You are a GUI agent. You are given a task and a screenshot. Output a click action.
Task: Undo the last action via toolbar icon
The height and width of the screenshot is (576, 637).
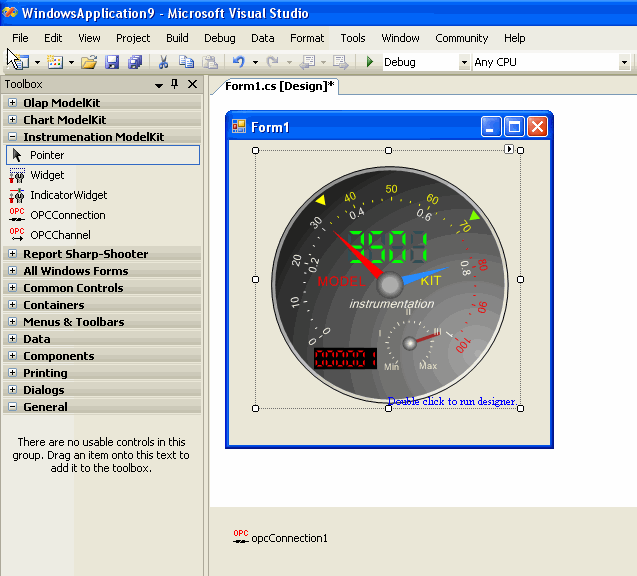click(238, 62)
